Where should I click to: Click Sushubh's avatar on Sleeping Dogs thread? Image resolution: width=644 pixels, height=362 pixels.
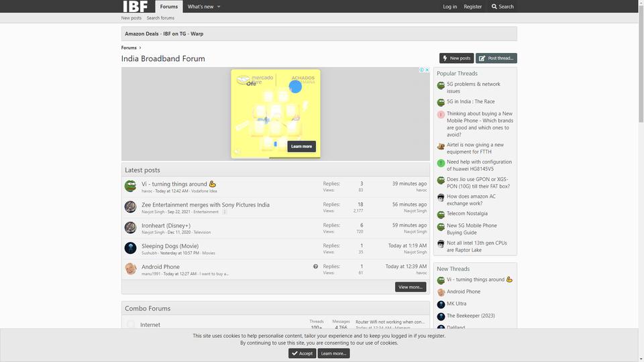[131, 248]
